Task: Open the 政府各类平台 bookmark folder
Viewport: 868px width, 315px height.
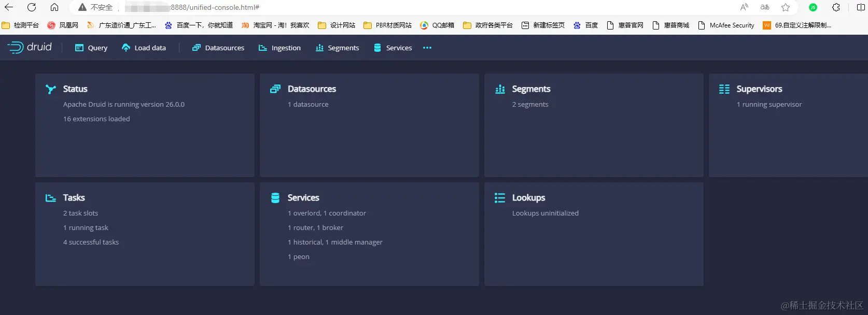Action: pyautogui.click(x=487, y=25)
